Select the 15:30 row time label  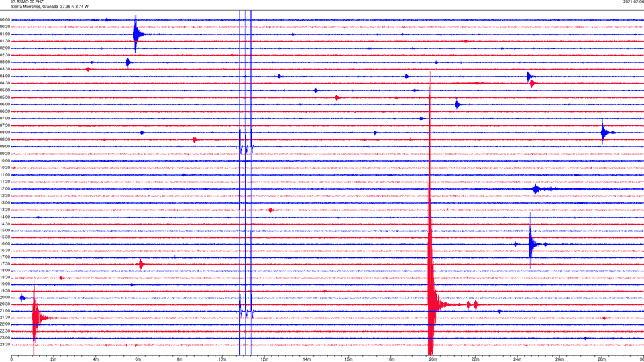click(5, 237)
